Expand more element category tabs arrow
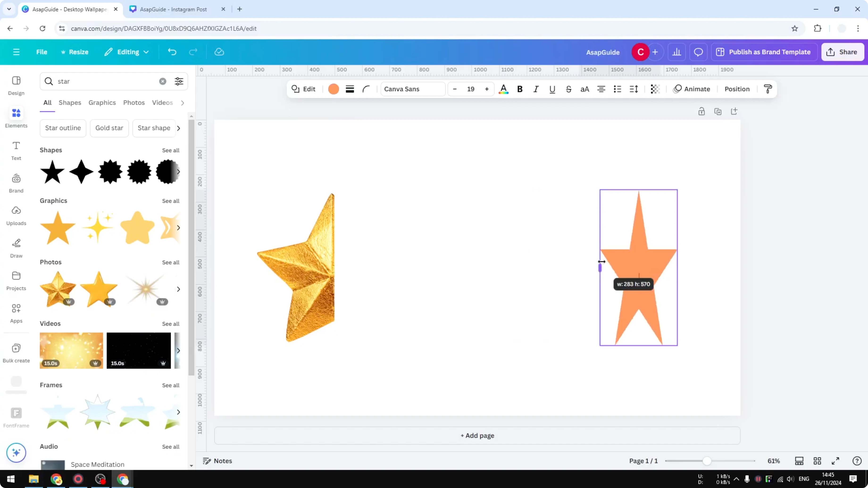This screenshot has width=868, height=488. (182, 103)
